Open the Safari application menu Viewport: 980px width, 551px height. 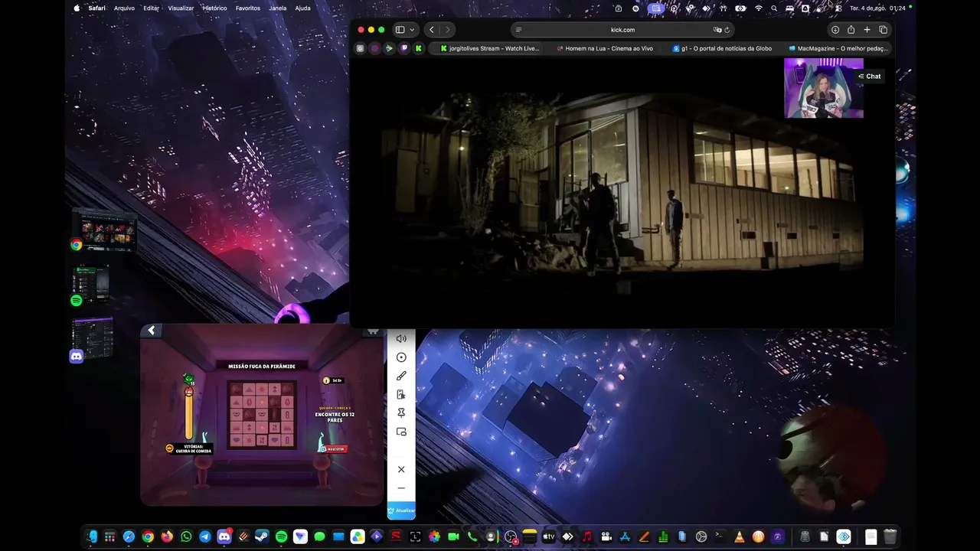click(x=97, y=8)
